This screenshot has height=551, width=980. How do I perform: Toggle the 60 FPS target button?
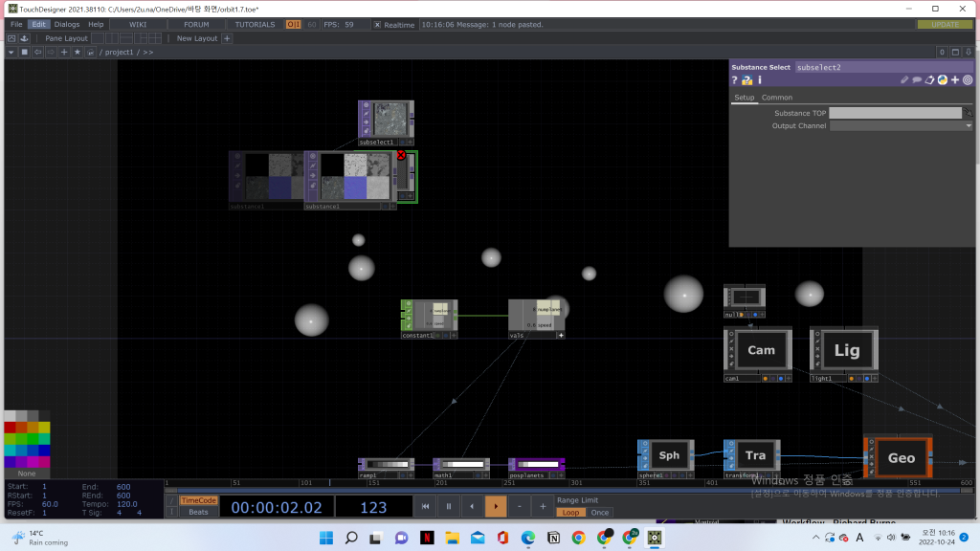(x=311, y=24)
